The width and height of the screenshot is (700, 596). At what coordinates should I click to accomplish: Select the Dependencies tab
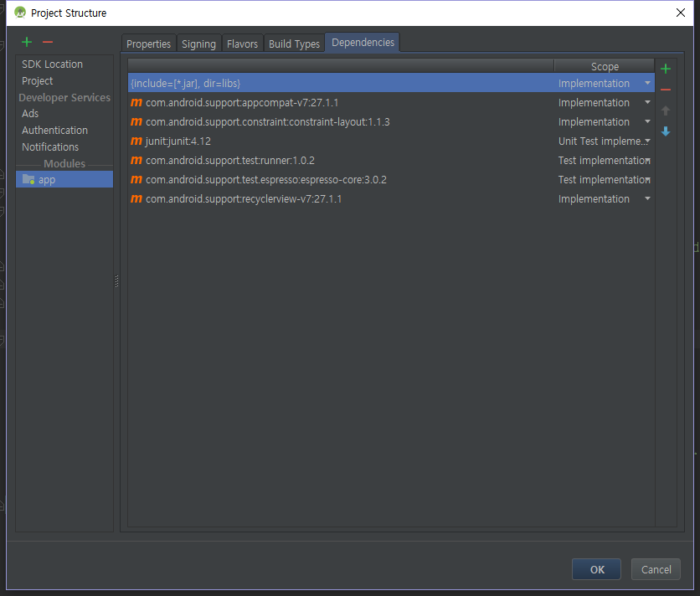pyautogui.click(x=363, y=43)
